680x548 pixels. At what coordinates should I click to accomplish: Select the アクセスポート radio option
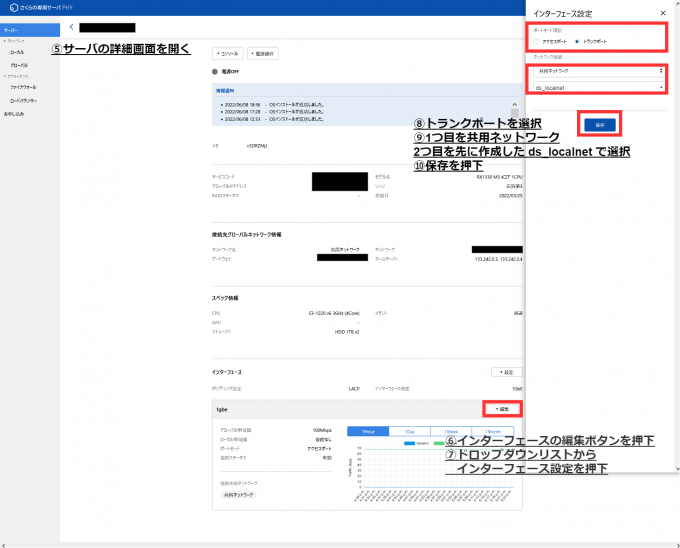[x=550, y=42]
